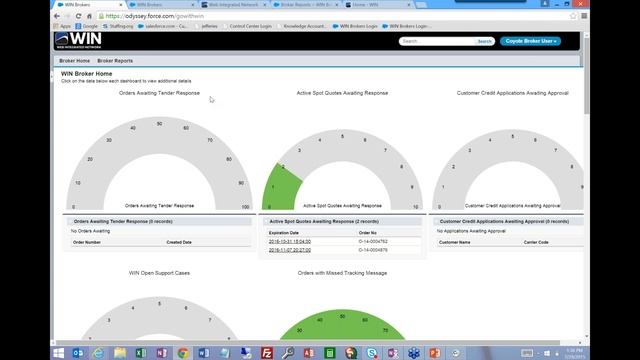Click the browser forward arrow
The width and height of the screenshot is (640, 360).
click(68, 16)
